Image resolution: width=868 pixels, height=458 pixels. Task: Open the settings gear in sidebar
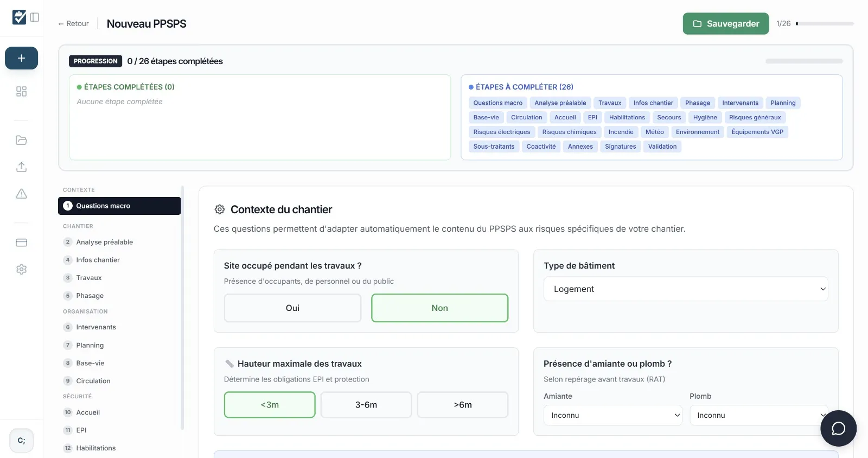pyautogui.click(x=21, y=269)
